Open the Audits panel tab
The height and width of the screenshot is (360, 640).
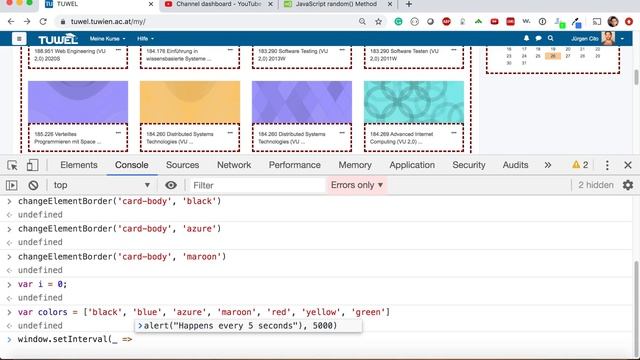click(x=515, y=165)
